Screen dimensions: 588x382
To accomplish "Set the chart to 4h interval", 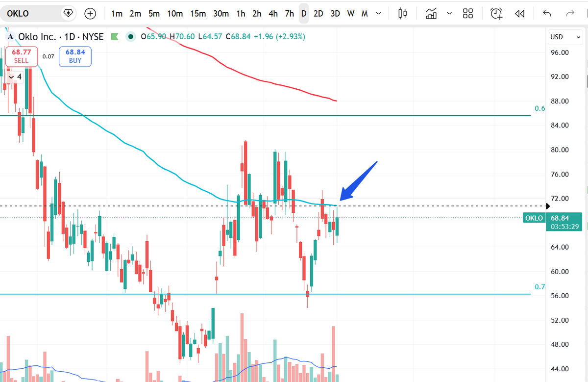I will tap(273, 13).
